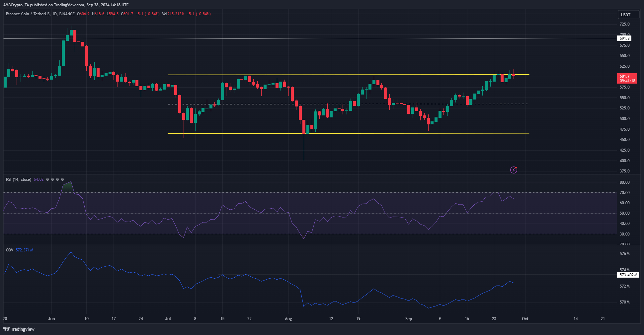Click the AMBCrypto_TA published header text
This screenshot has height=335, width=644.
(x=66, y=5)
